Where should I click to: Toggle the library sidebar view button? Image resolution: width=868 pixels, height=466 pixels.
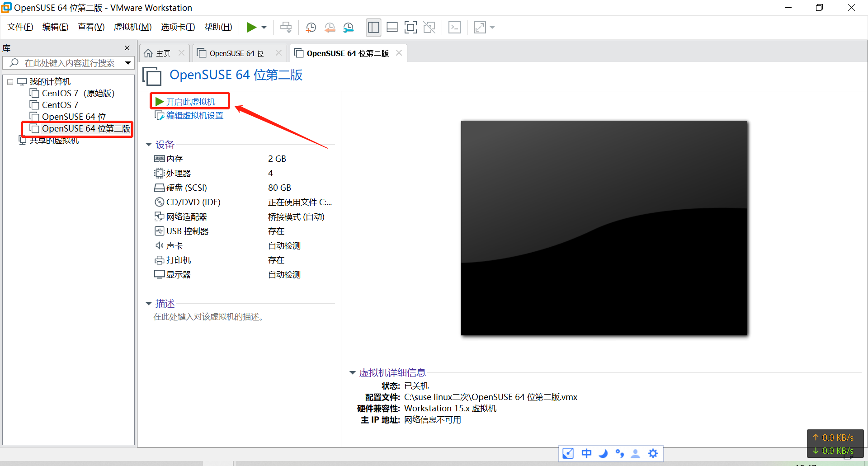click(x=373, y=28)
